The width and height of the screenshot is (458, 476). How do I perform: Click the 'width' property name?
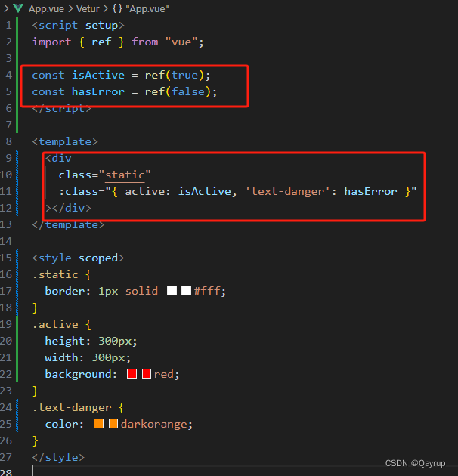61,357
